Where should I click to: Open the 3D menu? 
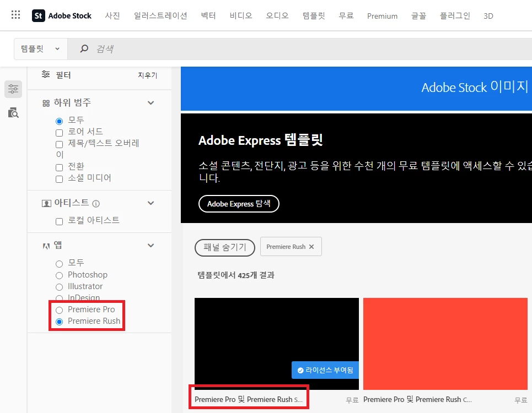click(x=488, y=16)
